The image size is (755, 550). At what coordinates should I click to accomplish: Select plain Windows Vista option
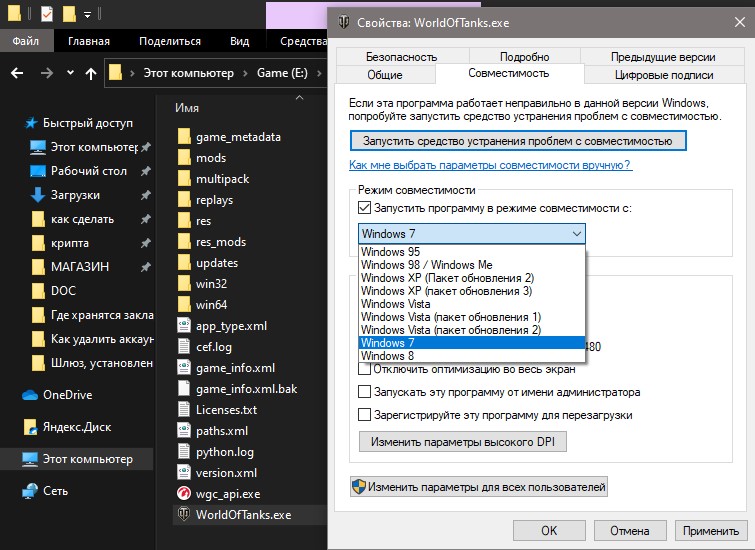pos(472,304)
